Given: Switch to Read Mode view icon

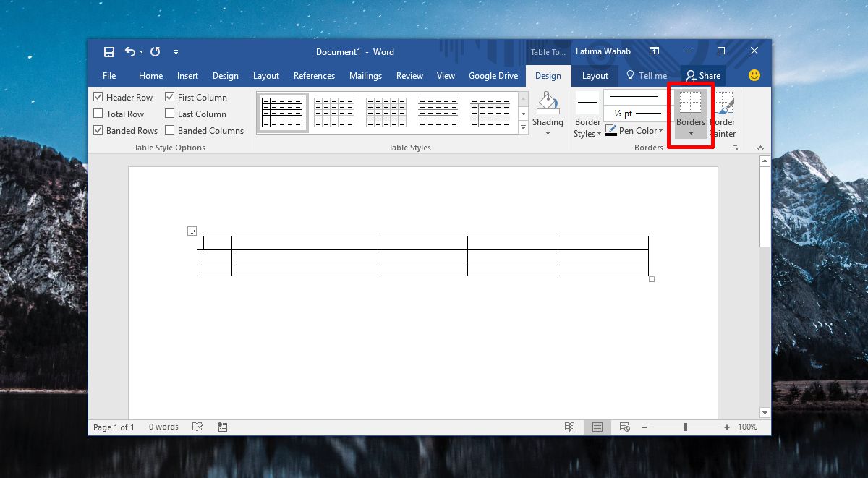Looking at the screenshot, I should [570, 427].
